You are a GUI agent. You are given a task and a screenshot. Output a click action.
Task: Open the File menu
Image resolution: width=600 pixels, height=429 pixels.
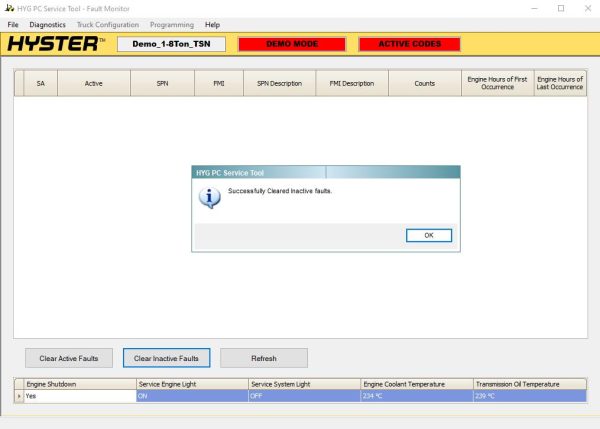(13, 24)
